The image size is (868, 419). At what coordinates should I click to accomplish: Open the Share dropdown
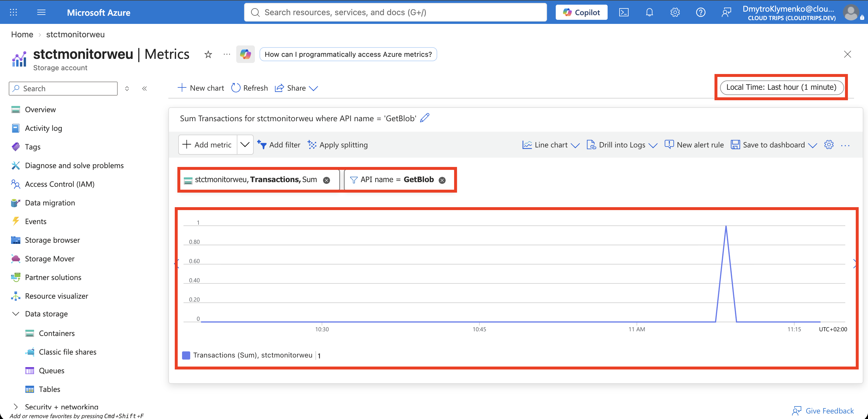296,88
